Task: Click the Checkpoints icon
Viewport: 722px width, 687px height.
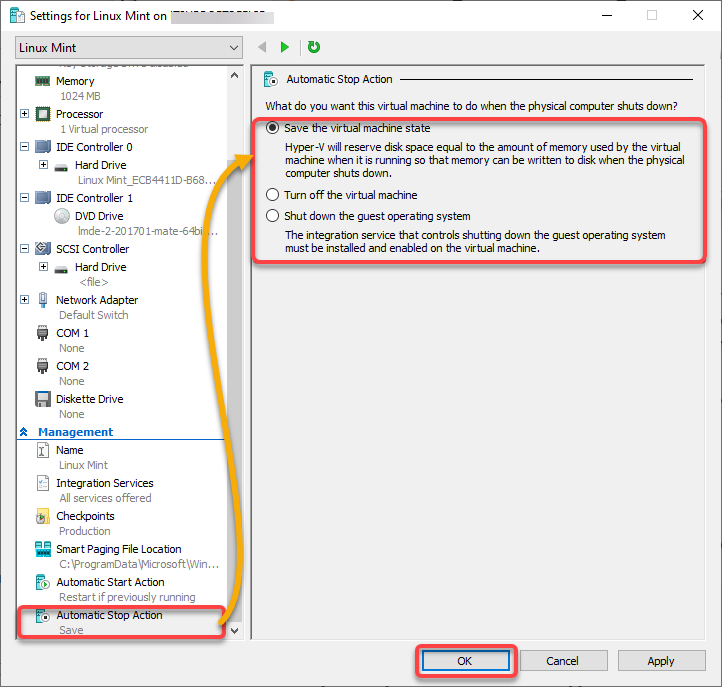Action: pyautogui.click(x=42, y=517)
